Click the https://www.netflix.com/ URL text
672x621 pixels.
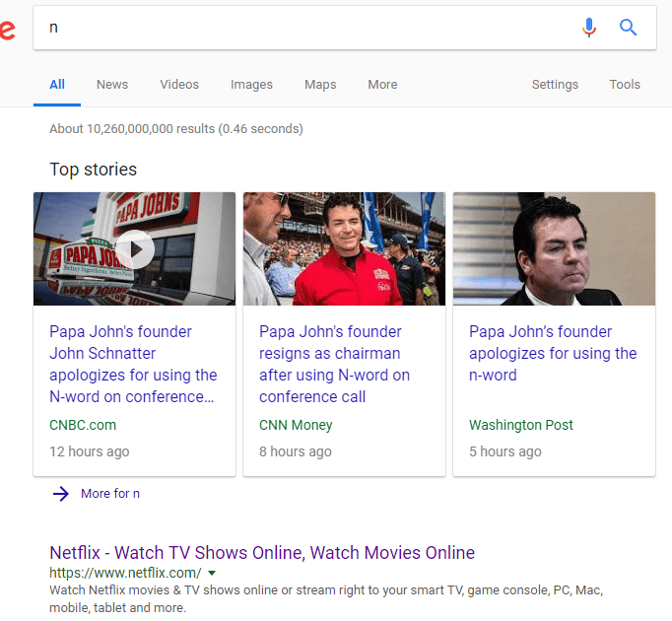point(125,573)
